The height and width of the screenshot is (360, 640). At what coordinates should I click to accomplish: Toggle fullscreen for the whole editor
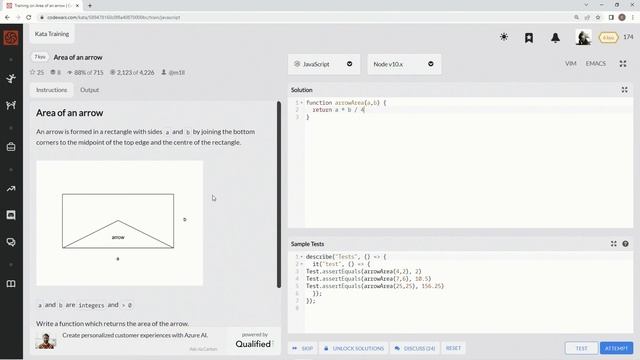coord(623,64)
